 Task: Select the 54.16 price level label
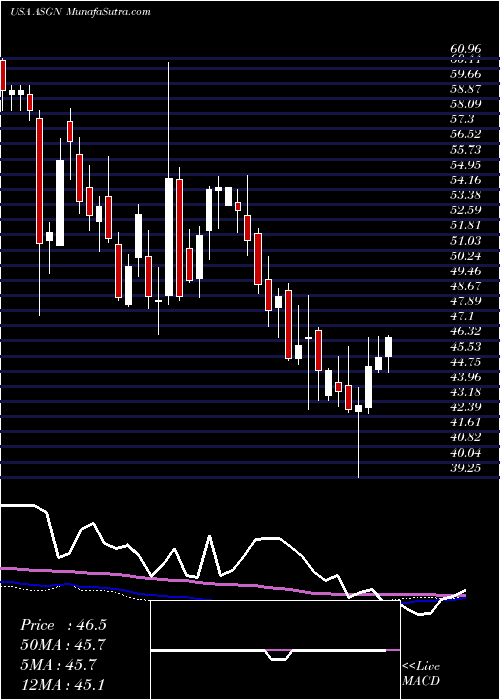466,180
